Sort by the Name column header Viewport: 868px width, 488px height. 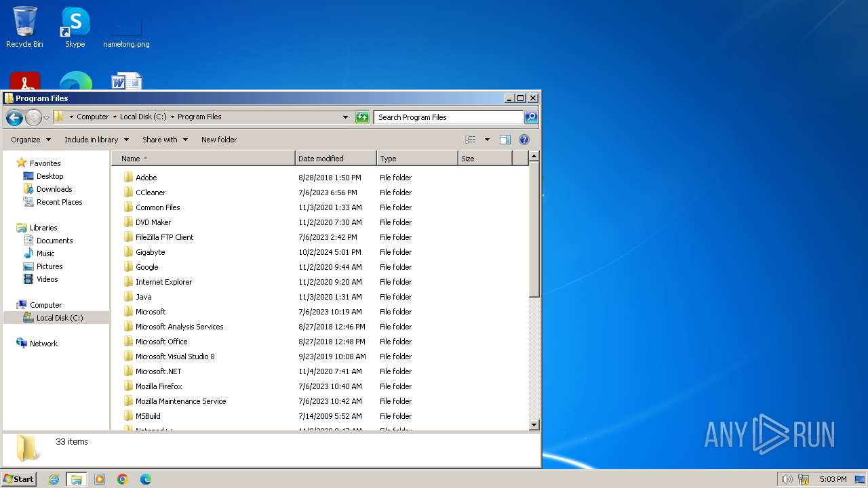coord(205,159)
